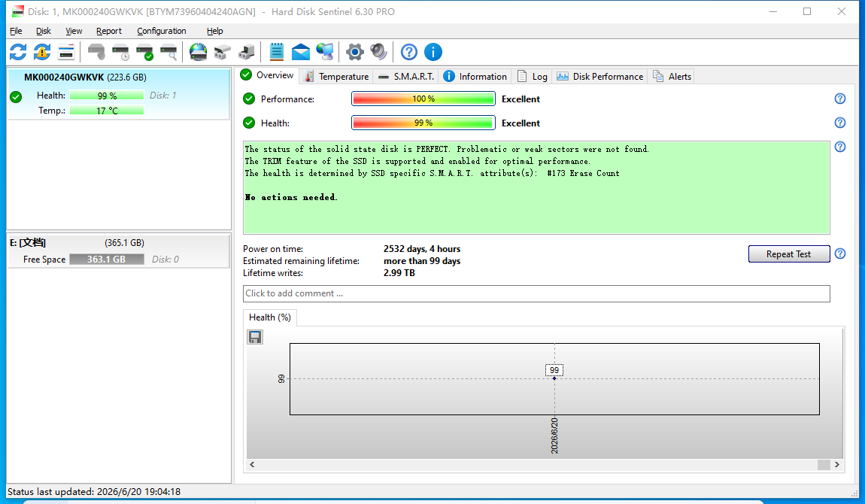The height and width of the screenshot is (504, 865).
Task: Click the chart scrollbar left arrow
Action: pyautogui.click(x=252, y=464)
